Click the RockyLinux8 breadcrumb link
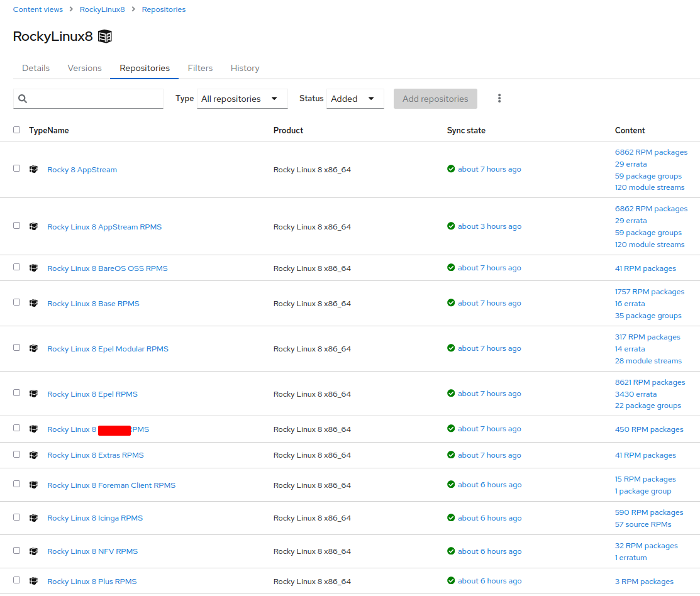Screen dimensions: 700x596 point(103,9)
